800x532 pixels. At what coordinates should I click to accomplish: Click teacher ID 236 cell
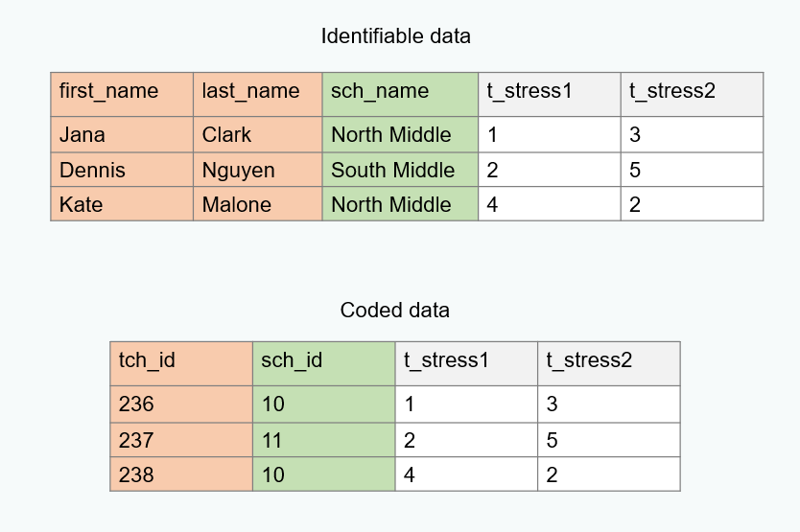click(x=181, y=405)
